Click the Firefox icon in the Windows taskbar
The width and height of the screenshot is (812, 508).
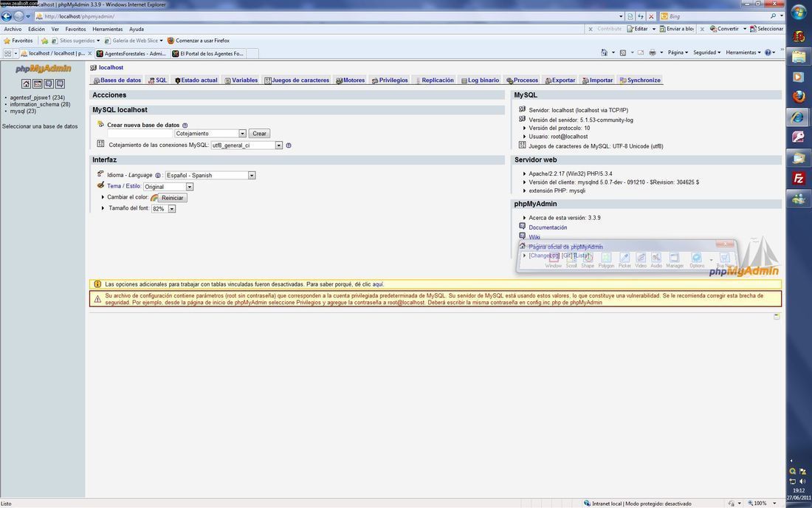[799, 97]
